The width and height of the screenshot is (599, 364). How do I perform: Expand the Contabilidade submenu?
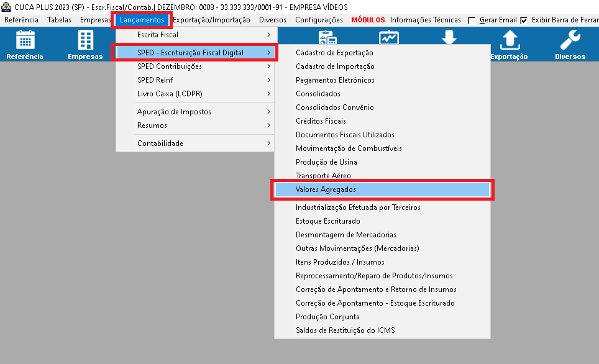coord(195,143)
